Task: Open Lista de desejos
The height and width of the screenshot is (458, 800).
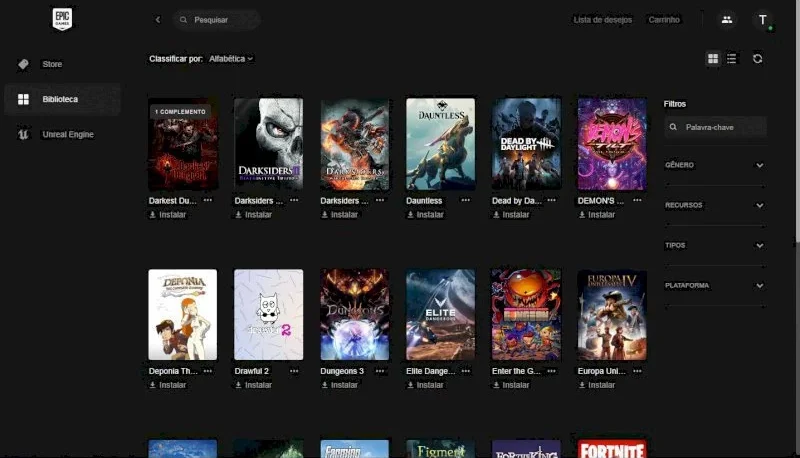Action: pyautogui.click(x=603, y=20)
